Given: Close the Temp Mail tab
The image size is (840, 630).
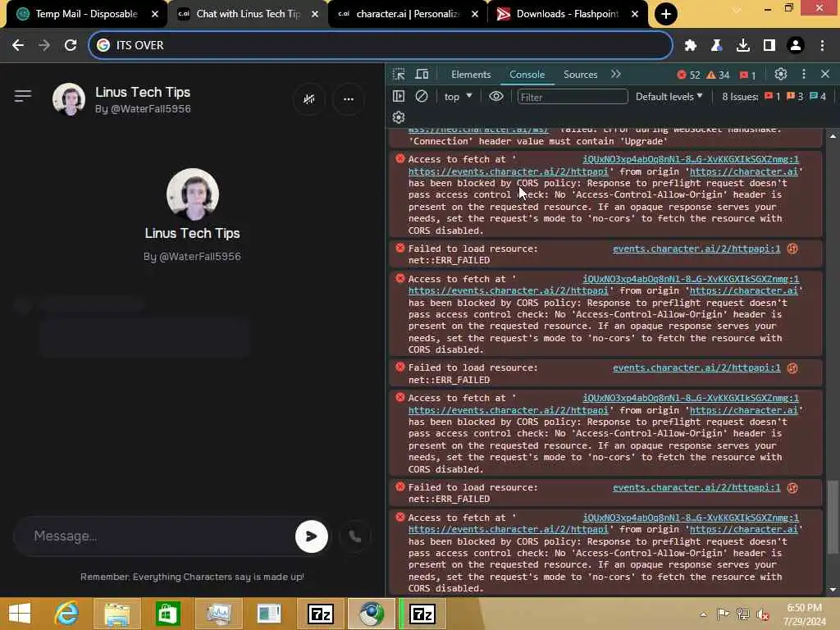Looking at the screenshot, I should [155, 14].
